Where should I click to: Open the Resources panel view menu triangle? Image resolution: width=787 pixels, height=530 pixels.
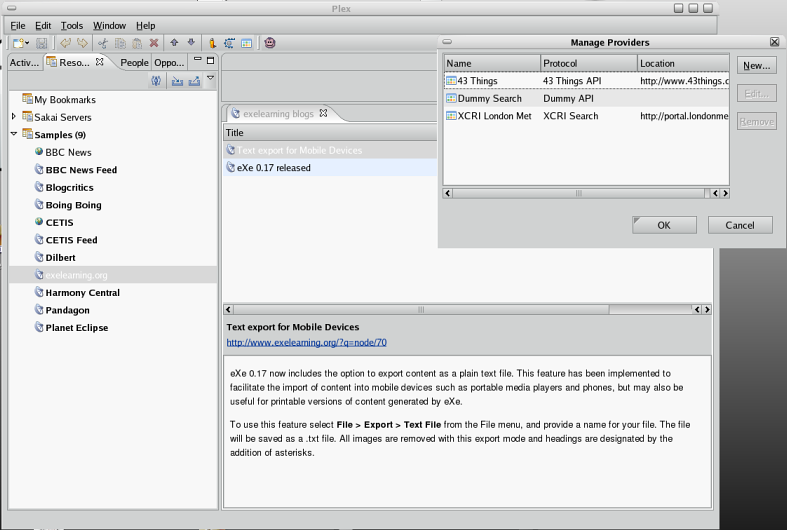pyautogui.click(x=211, y=78)
